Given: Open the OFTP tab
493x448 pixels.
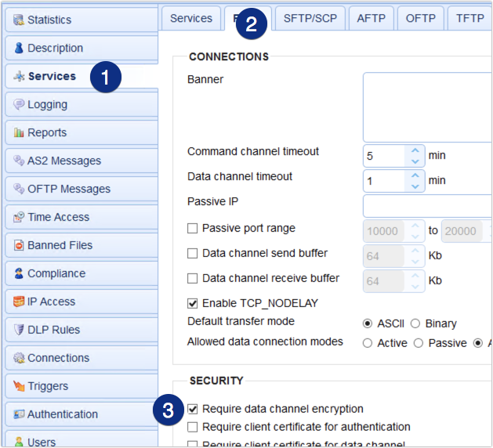Looking at the screenshot, I should 420,18.
